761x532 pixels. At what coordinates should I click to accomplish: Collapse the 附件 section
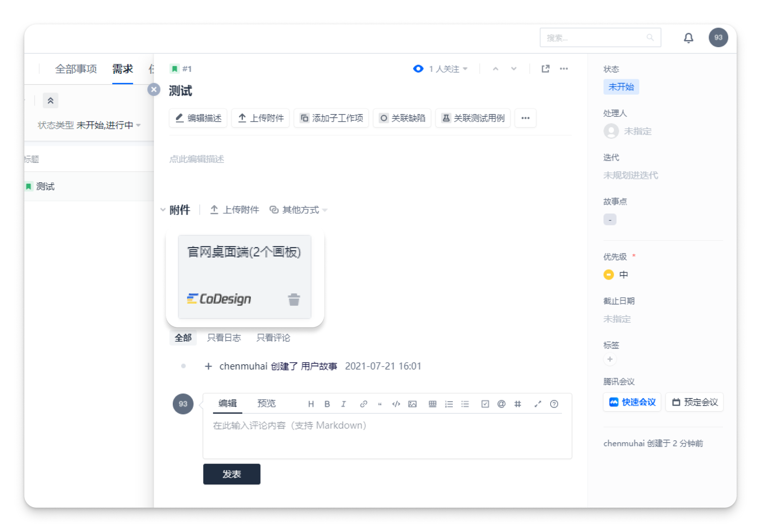pyautogui.click(x=163, y=210)
